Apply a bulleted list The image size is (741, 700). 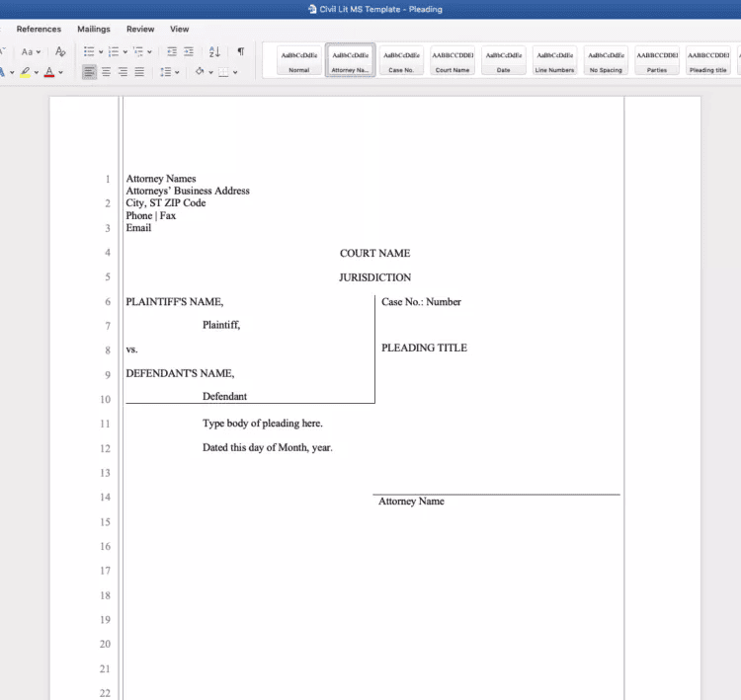pos(89,51)
